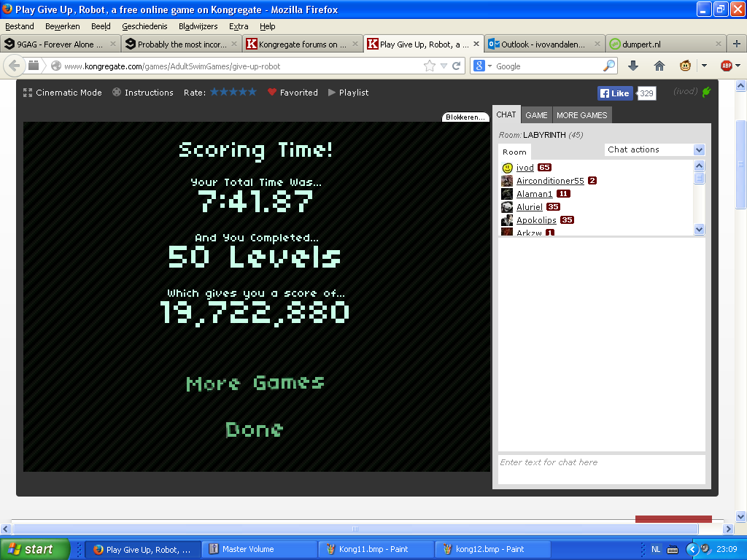The width and height of the screenshot is (747, 560).
Task: Open the Extra menu
Action: (239, 26)
